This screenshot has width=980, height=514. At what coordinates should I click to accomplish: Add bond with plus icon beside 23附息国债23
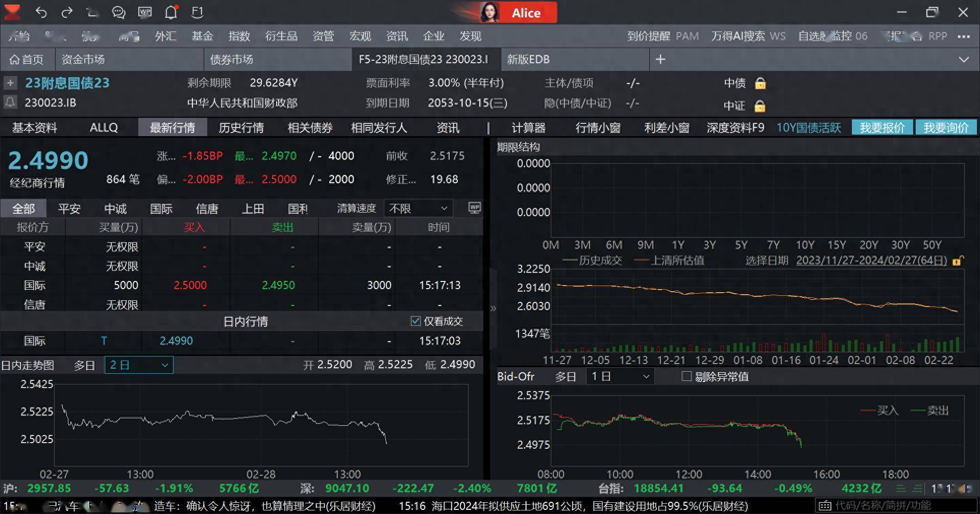click(x=10, y=83)
